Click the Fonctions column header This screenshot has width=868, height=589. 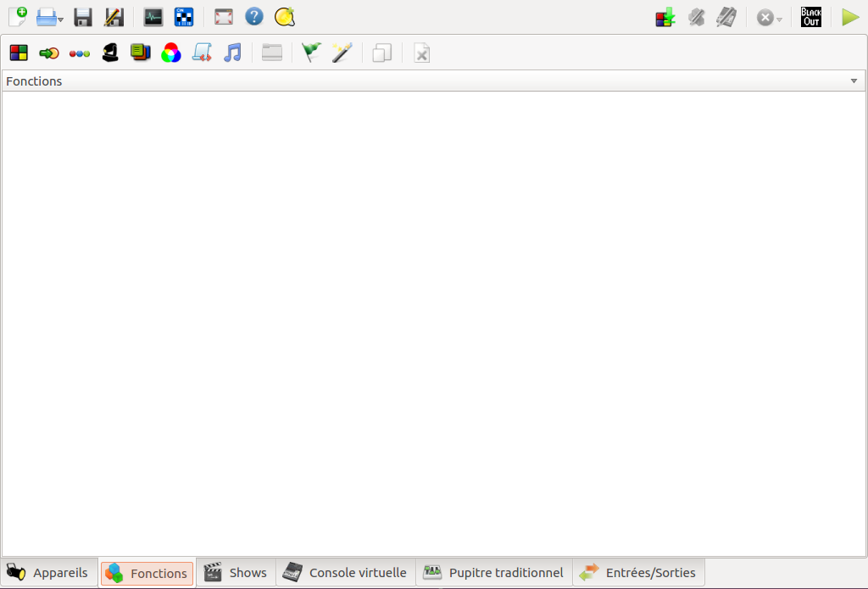[433, 81]
